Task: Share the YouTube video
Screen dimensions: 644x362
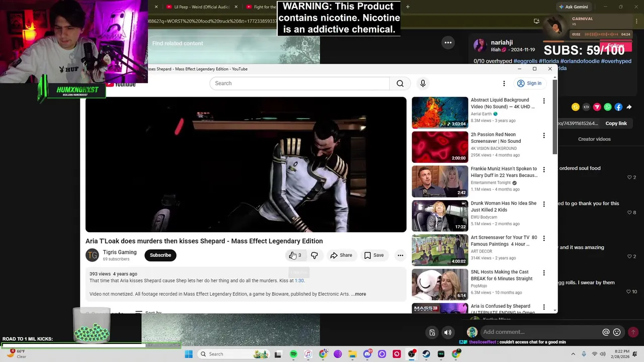Action: pyautogui.click(x=341, y=255)
